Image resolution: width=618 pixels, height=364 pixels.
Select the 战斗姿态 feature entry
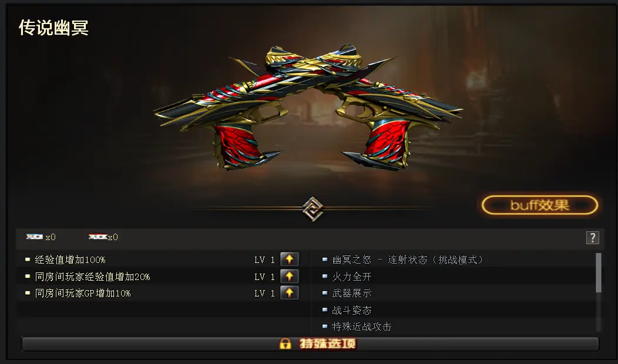(351, 310)
